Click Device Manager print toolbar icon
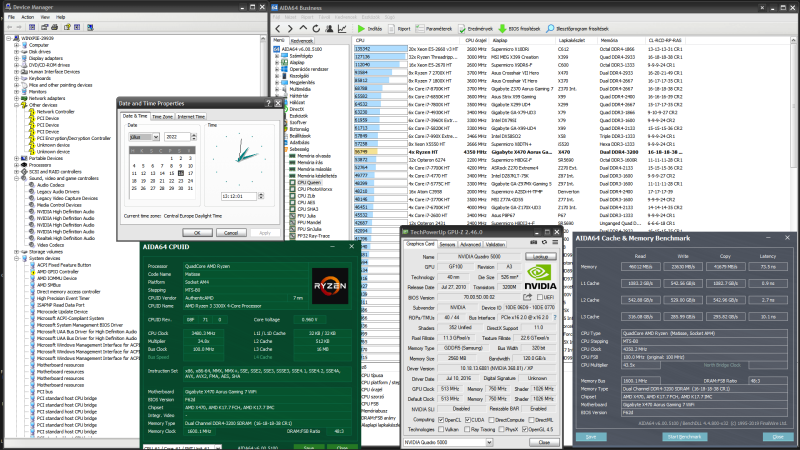The height and width of the screenshot is (450, 800). [55, 27]
